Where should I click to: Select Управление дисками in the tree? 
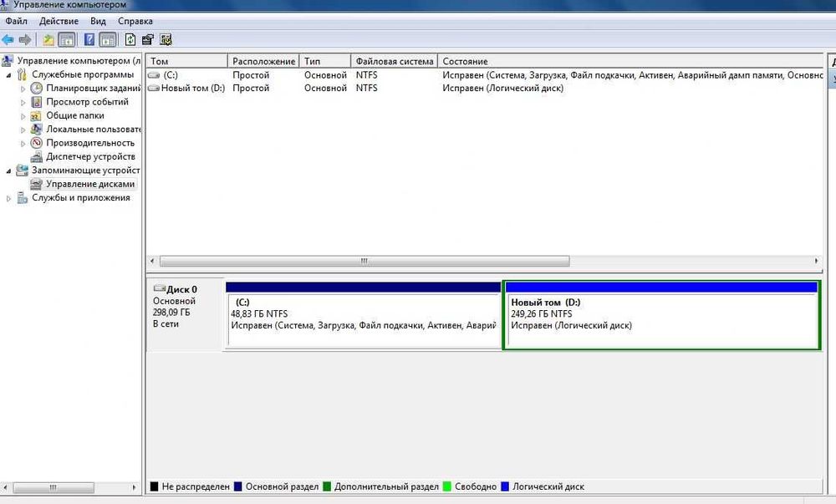pyautogui.click(x=90, y=184)
